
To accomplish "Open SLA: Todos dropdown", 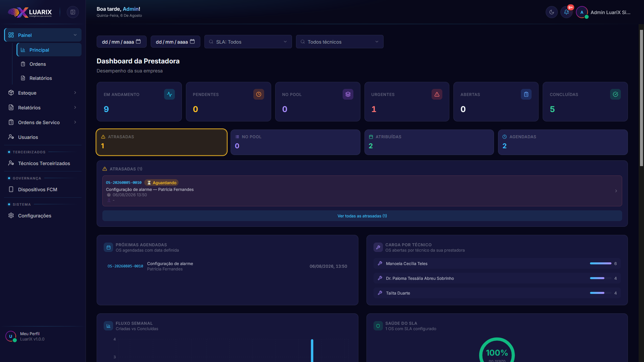I will (x=248, y=42).
